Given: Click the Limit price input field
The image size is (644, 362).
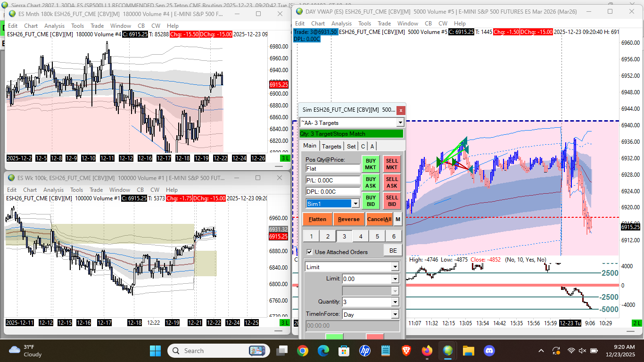Looking at the screenshot, I should (366, 279).
